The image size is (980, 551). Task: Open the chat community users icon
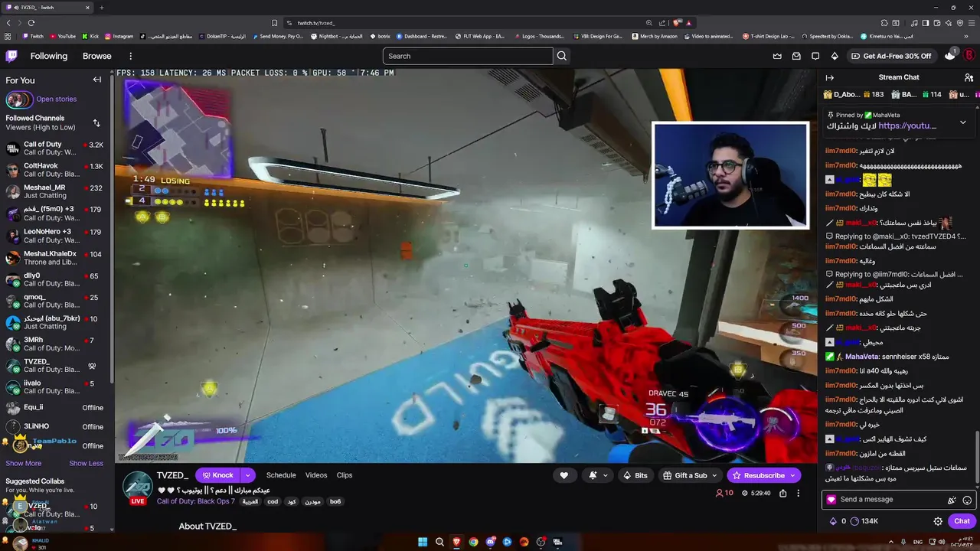click(969, 77)
